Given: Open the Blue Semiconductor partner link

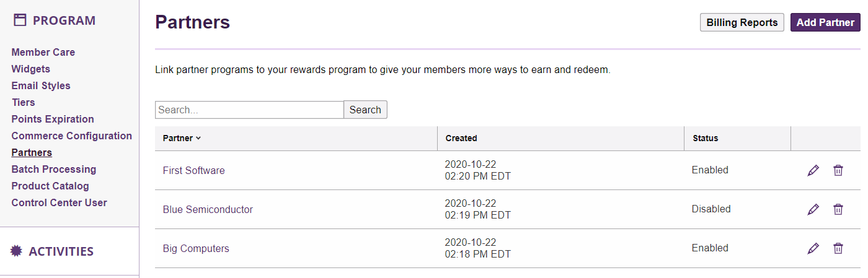Looking at the screenshot, I should [x=208, y=209].
